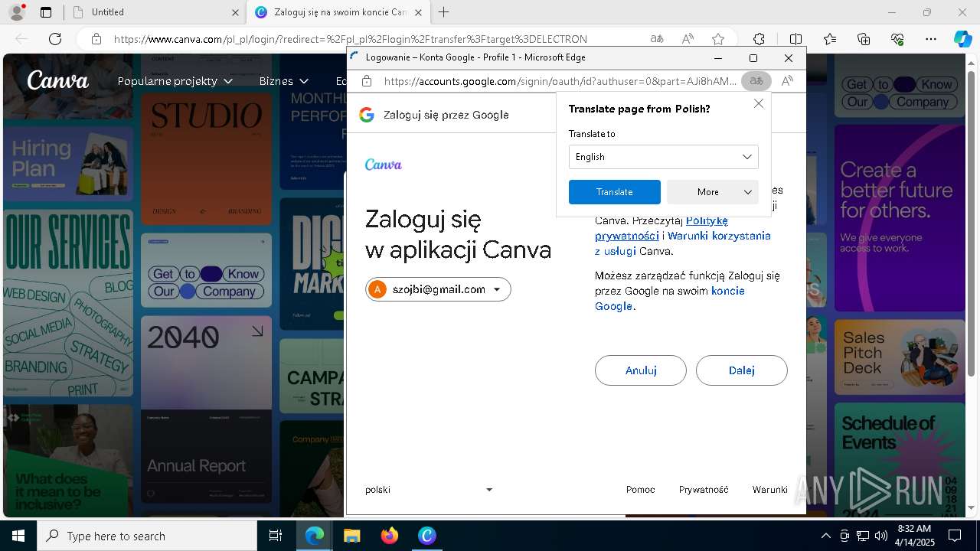This screenshot has width=980, height=551.
Task: Click the translate icon in main address bar
Action: pos(656,39)
